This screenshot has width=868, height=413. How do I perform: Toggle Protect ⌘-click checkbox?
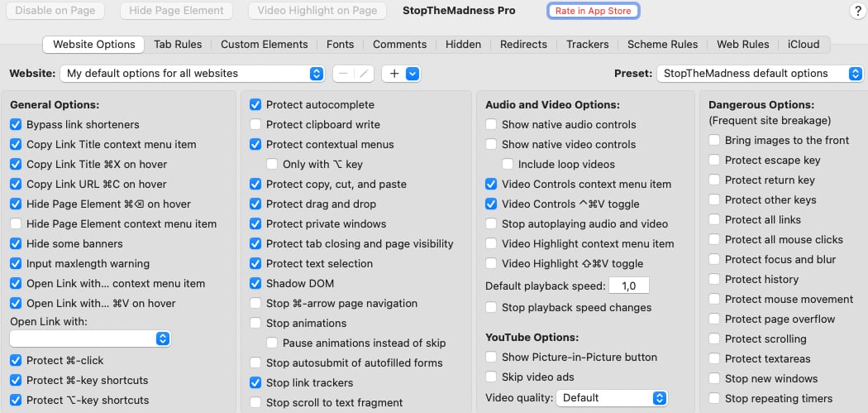pyautogui.click(x=16, y=361)
